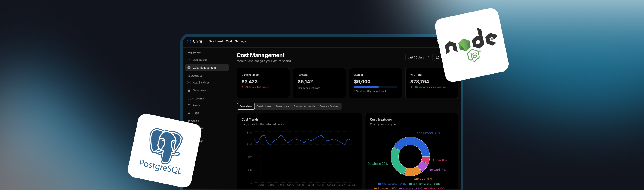Viewport: 644px width, 190px height.
Task: Click the 'Daily costs for the selected period' subtitle
Action: [263, 124]
